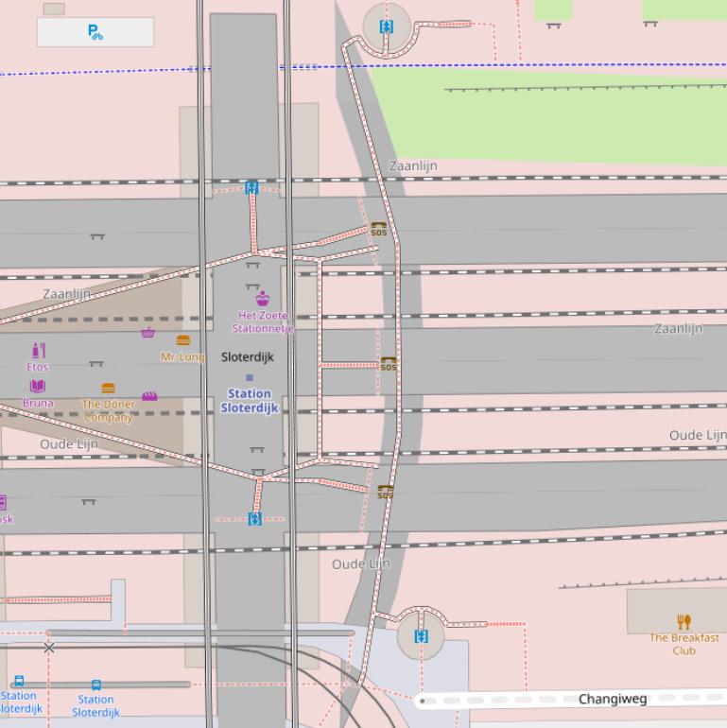This screenshot has height=728, width=727.
Task: Click the blue Station Sloterdijk square marker
Action: (250, 377)
